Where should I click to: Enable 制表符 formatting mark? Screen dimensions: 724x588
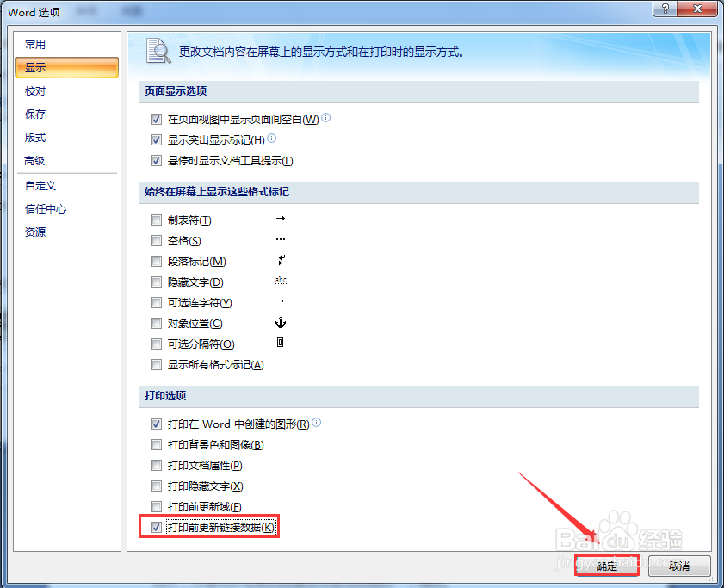[156, 220]
